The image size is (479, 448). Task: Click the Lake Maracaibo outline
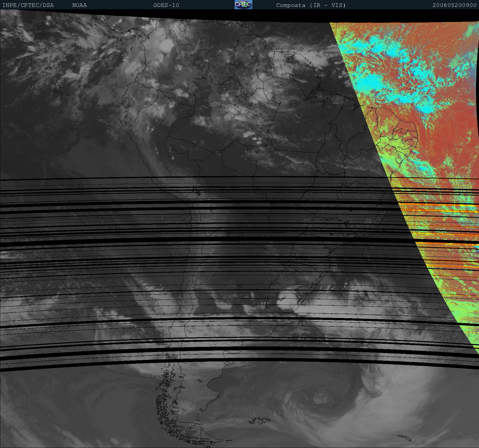182,26
